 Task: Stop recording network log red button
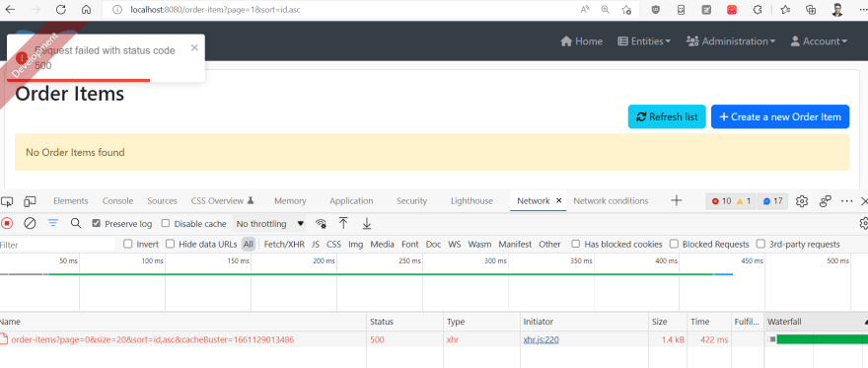coord(7,223)
